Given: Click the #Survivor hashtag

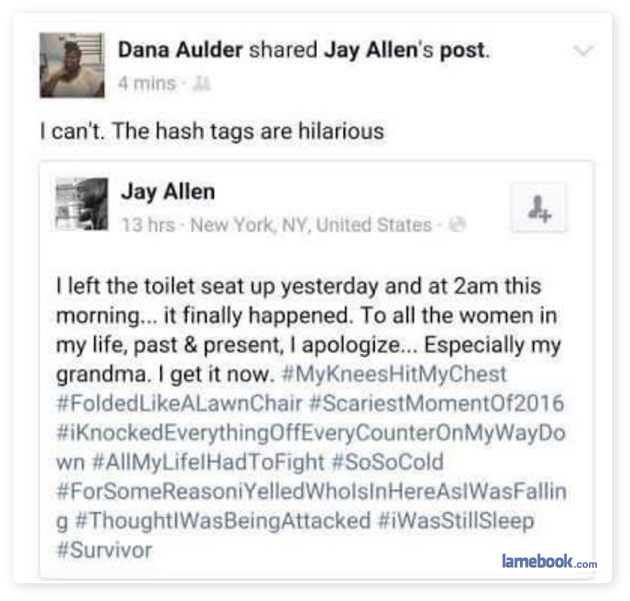Looking at the screenshot, I should [x=104, y=550].
